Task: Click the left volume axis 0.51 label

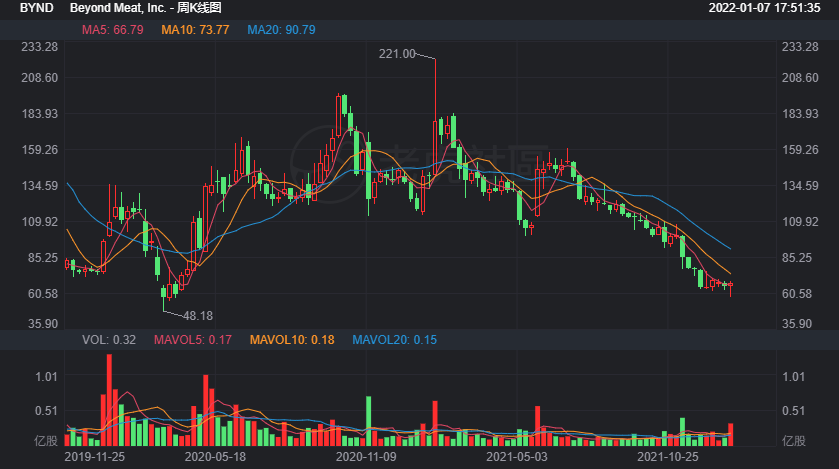Action: pyautogui.click(x=46, y=411)
